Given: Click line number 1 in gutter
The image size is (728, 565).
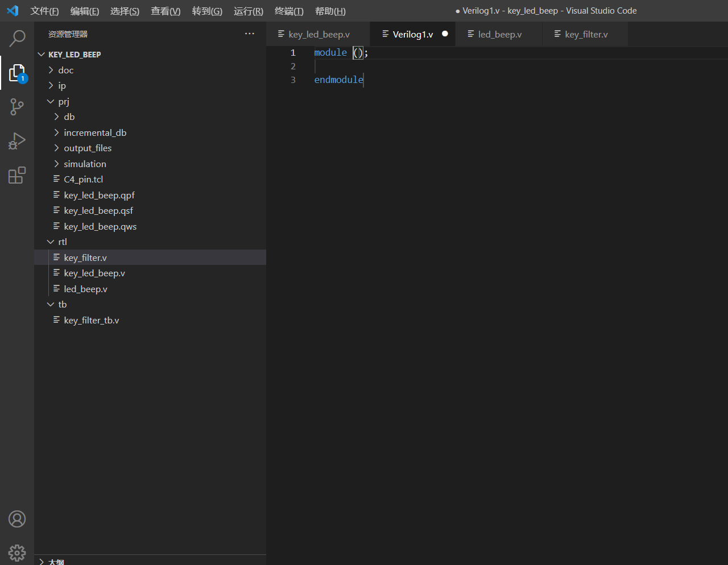Looking at the screenshot, I should pos(293,52).
